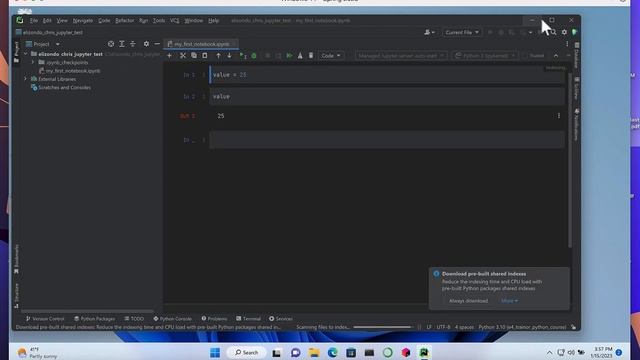Open the cell type Code dropdown

330,56
